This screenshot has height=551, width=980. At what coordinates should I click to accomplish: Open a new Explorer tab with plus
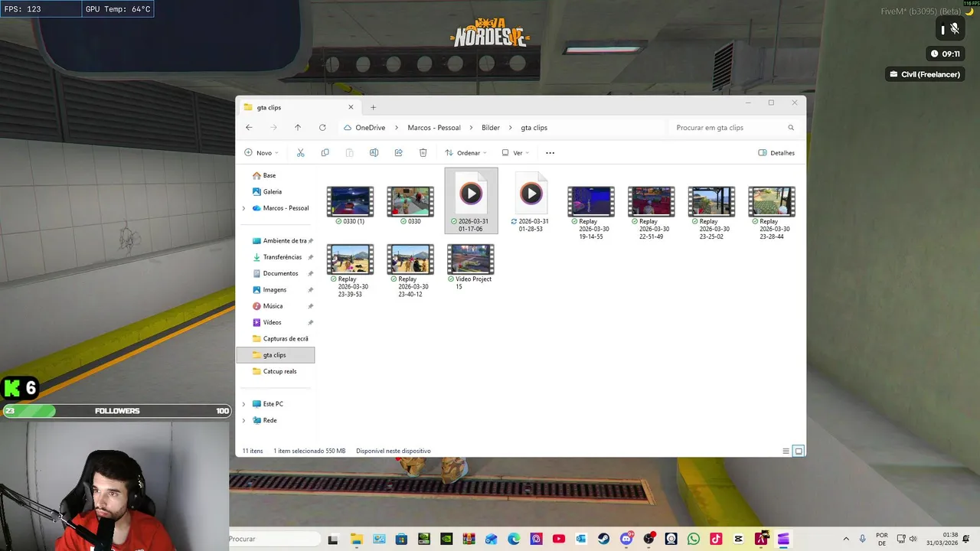pyautogui.click(x=373, y=107)
